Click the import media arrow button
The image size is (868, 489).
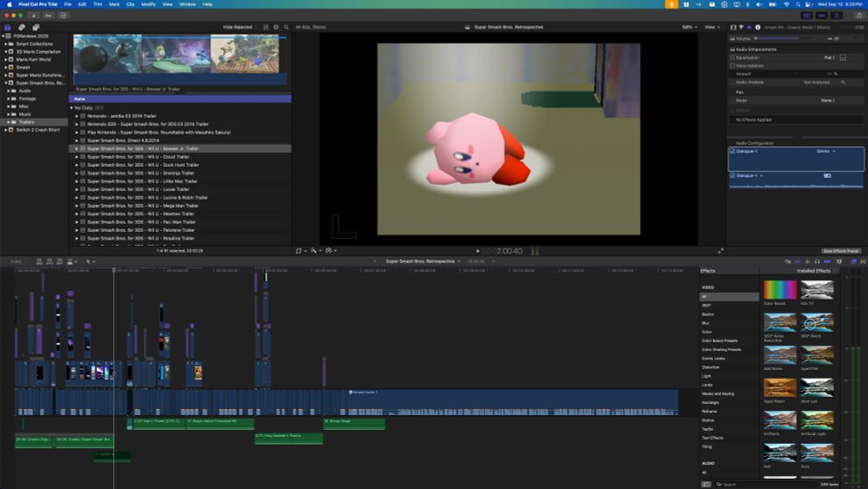[34, 16]
